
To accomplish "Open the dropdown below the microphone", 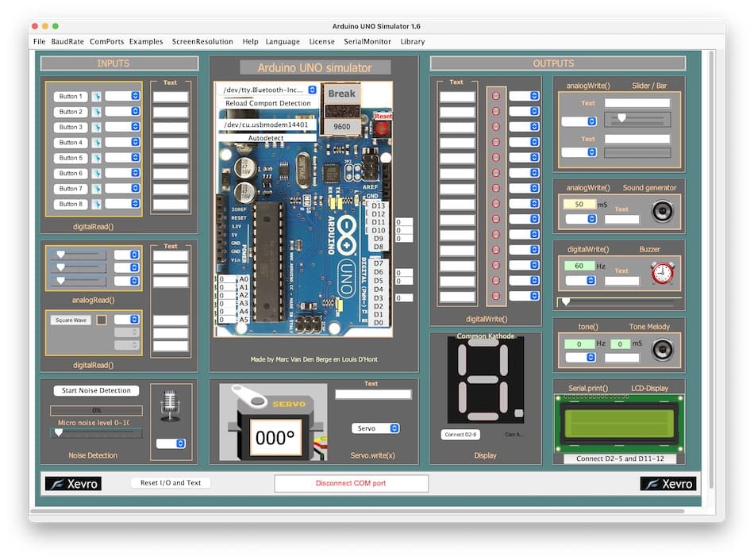I will [x=171, y=443].
